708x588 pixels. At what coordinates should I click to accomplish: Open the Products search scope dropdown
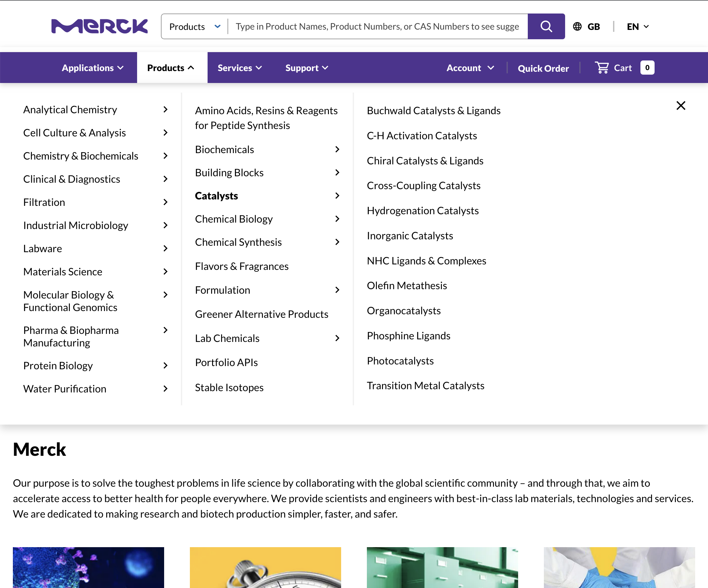(x=194, y=26)
